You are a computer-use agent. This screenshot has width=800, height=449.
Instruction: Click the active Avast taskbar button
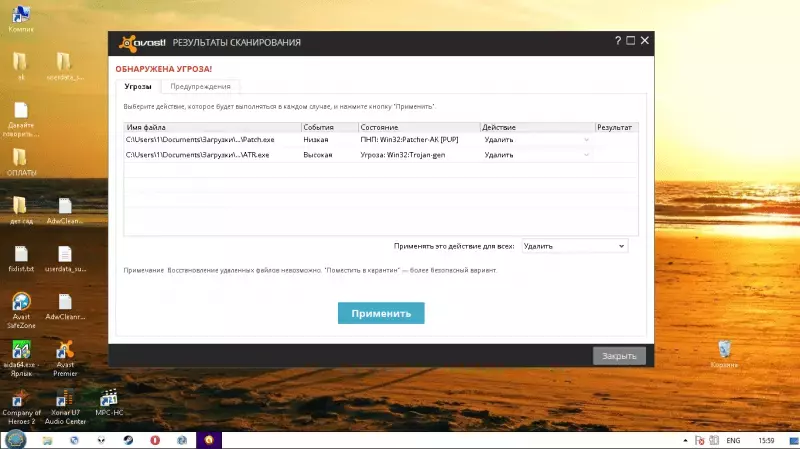[209, 440]
